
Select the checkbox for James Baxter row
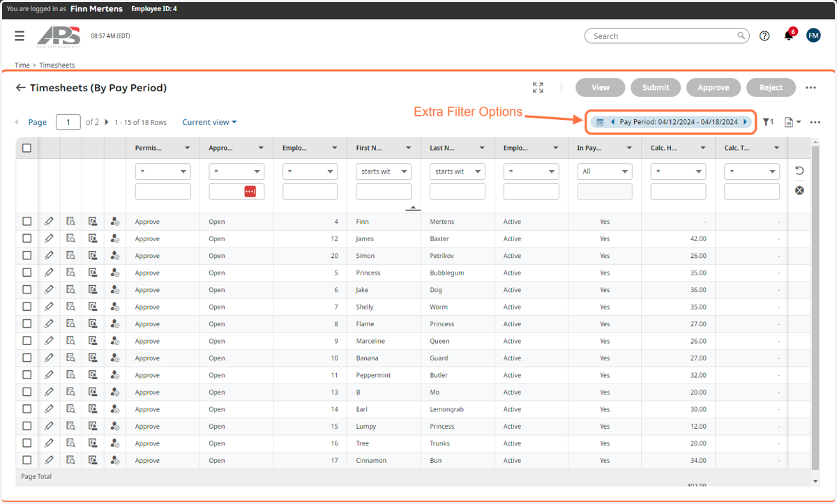[x=27, y=238]
